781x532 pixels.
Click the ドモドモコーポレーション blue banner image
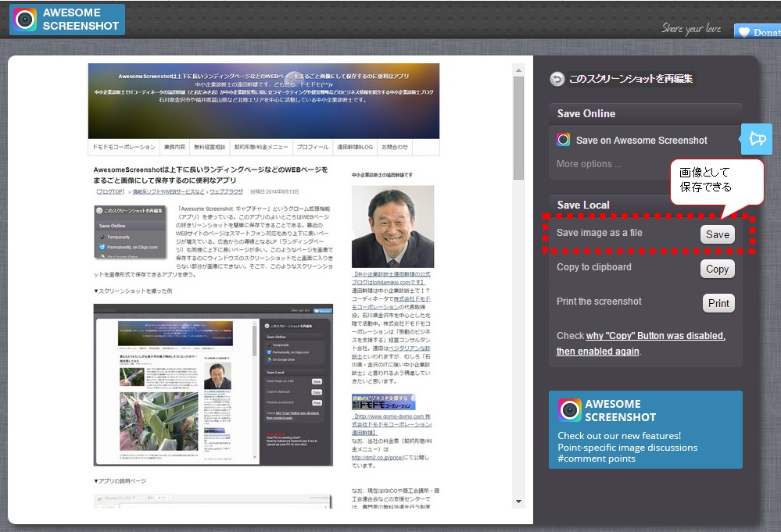point(383,402)
